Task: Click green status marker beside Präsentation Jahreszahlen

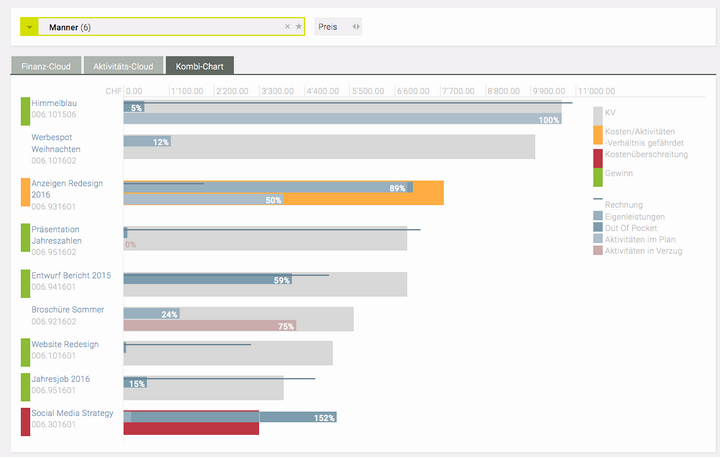Action: (x=25, y=237)
